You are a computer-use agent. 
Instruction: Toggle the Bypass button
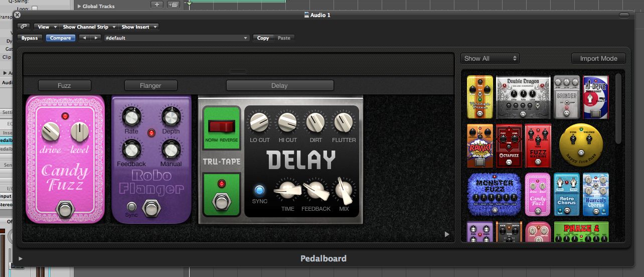[30, 38]
